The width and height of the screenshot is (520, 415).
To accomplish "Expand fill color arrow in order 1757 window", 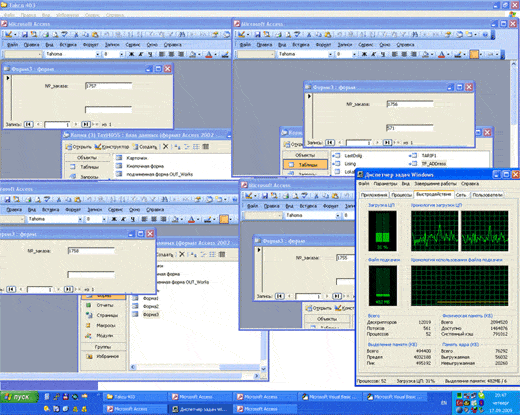I will (x=199, y=54).
